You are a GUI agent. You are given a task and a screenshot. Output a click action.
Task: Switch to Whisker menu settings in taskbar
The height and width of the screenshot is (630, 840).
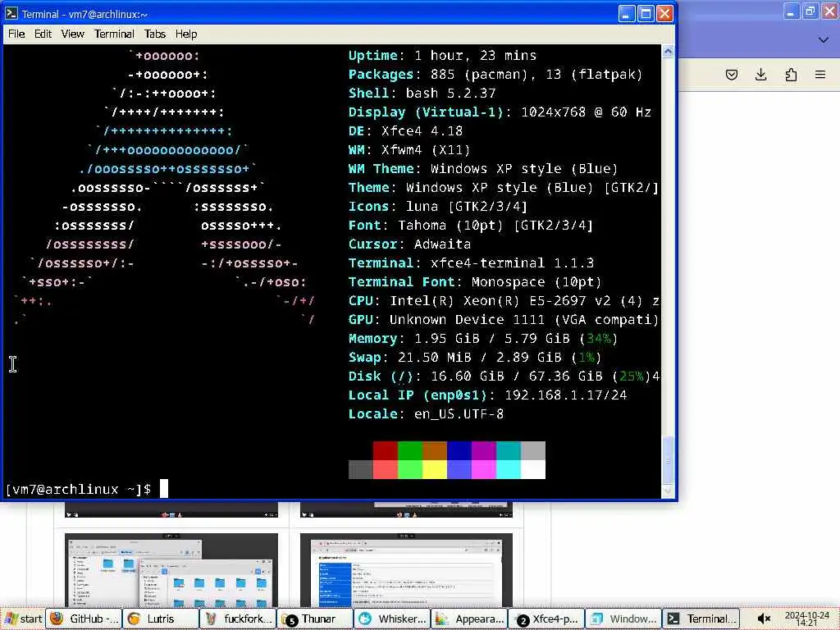click(392, 619)
